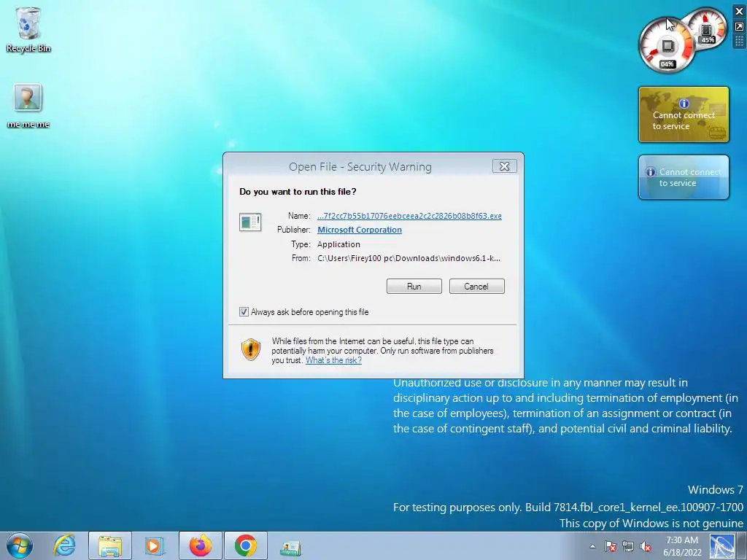
Task: Click the yellow security shield warning icon
Action: 251,349
